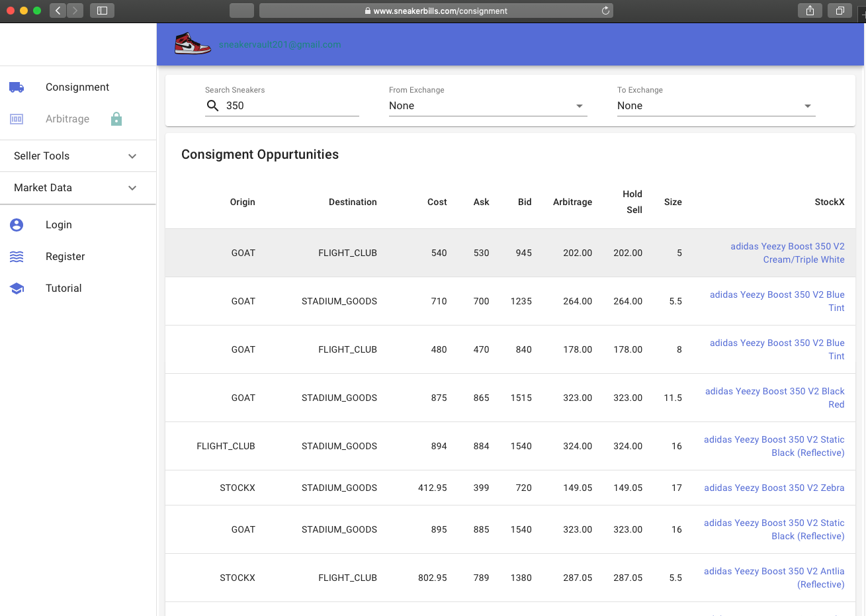Click the 264.00 arbitrage cell

click(x=578, y=301)
